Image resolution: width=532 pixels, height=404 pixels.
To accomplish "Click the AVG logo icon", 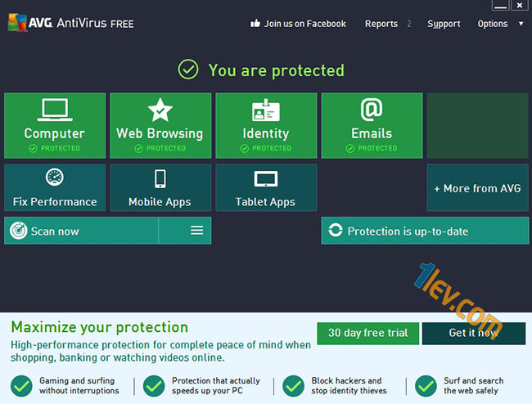I will coord(18,23).
